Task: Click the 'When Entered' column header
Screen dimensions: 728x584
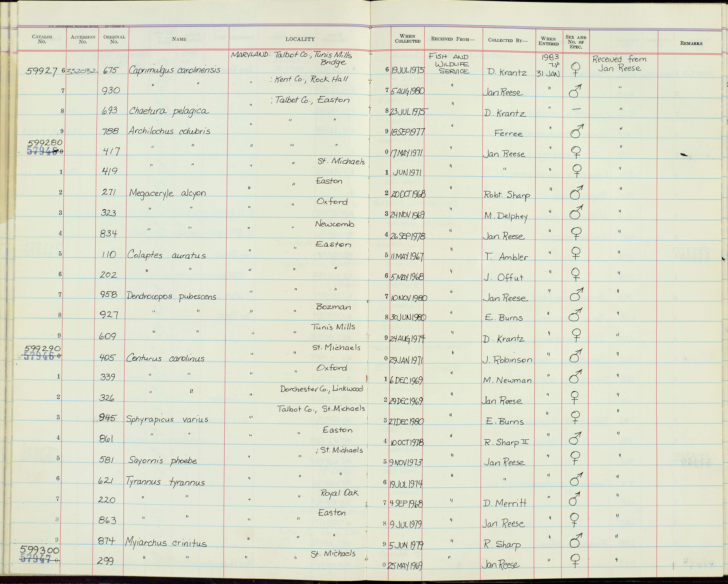Action: pyautogui.click(x=549, y=41)
